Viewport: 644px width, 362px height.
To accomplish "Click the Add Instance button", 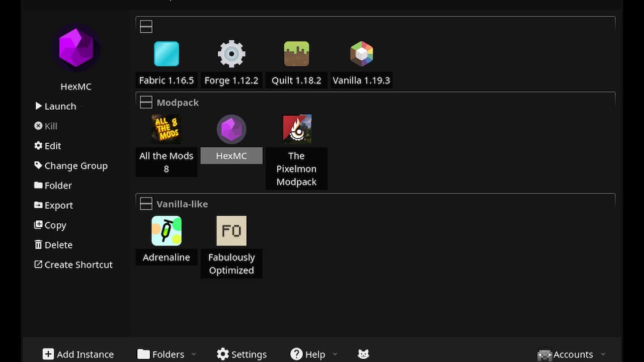I will pos(78,354).
